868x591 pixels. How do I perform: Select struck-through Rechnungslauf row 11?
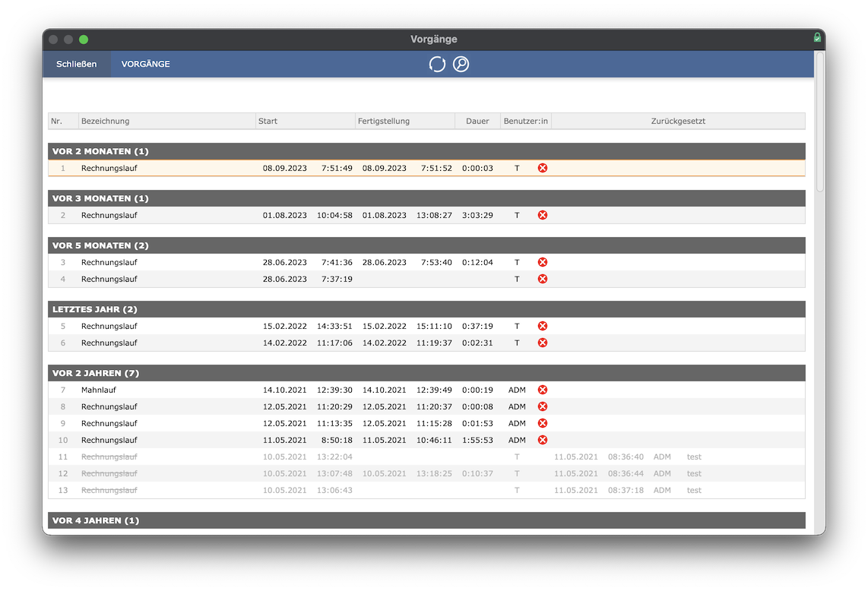[426, 457]
